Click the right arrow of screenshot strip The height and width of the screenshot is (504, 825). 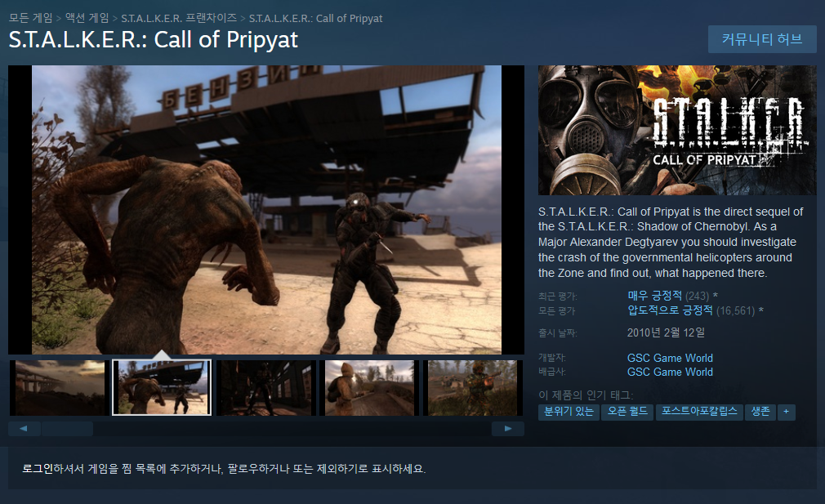[x=508, y=428]
